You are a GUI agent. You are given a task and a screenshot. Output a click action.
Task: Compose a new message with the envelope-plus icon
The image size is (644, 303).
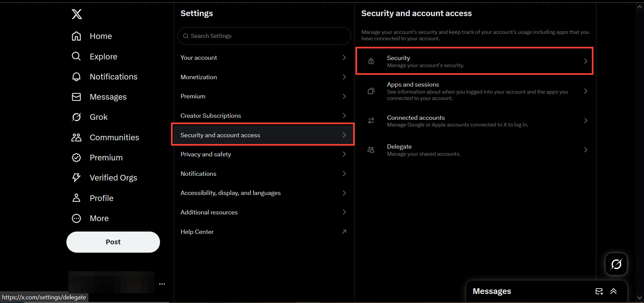[x=600, y=291]
